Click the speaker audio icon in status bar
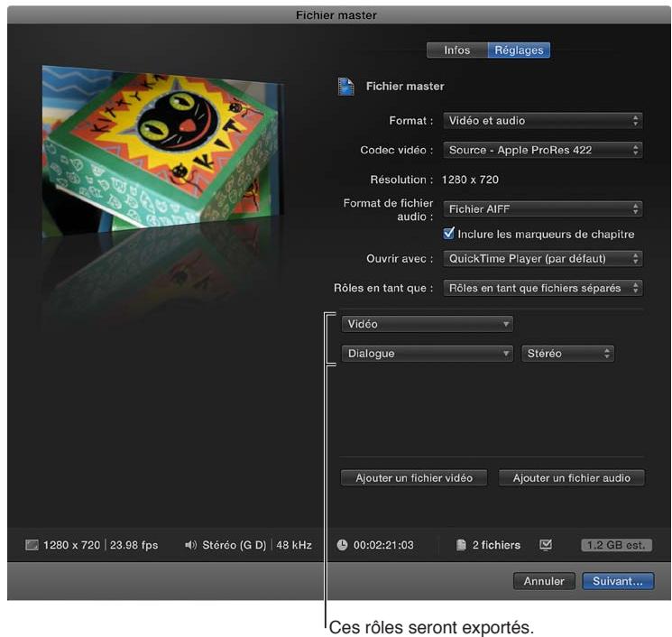Viewport: 672px width, 637px height. [190, 545]
